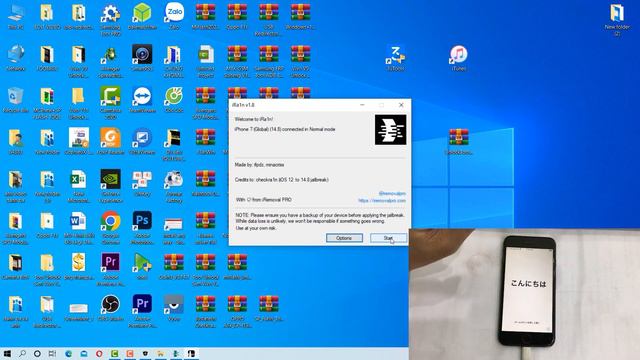Screen dimensions: 640x360
Task: Select the Google Chrome desktop shortcut
Action: [x=111, y=228]
